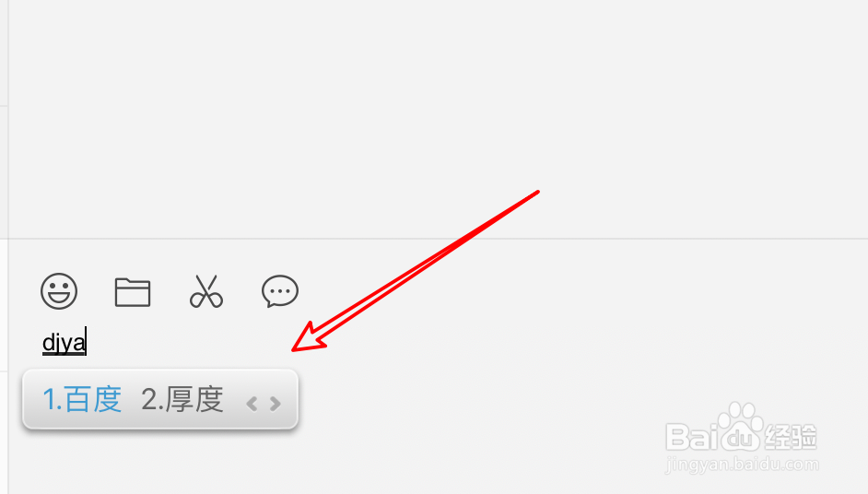The width and height of the screenshot is (868, 494).
Task: Select the scissors screenshot tool
Action: click(x=205, y=291)
